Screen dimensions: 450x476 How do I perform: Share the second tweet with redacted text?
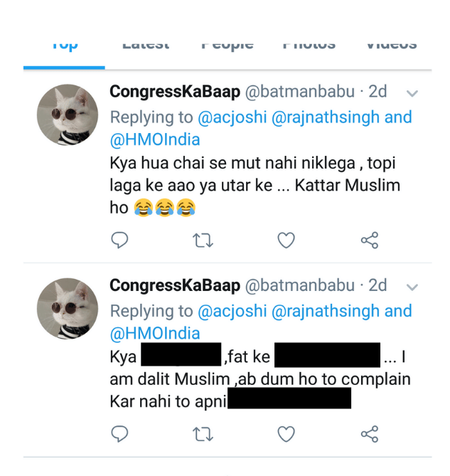tap(370, 434)
